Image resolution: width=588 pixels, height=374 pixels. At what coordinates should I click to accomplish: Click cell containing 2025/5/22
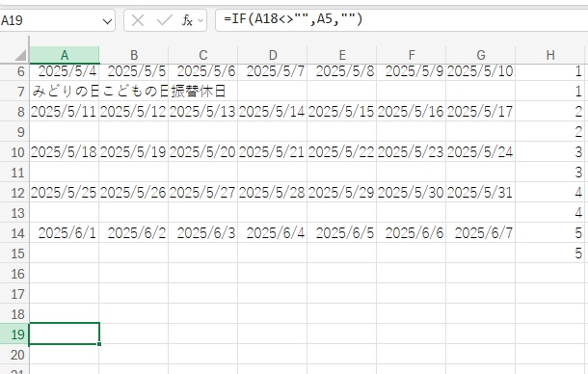coord(342,152)
